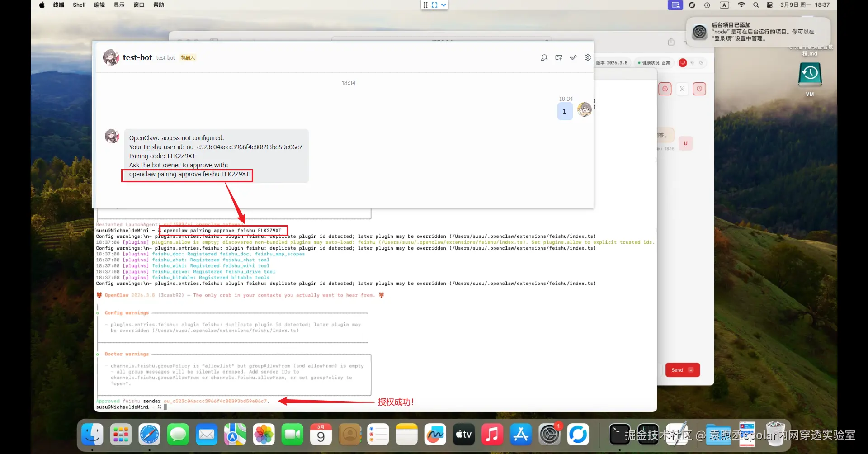Click the fullscreen brackets icon in top toolbar
This screenshot has height=454, width=868.
pyautogui.click(x=434, y=5)
